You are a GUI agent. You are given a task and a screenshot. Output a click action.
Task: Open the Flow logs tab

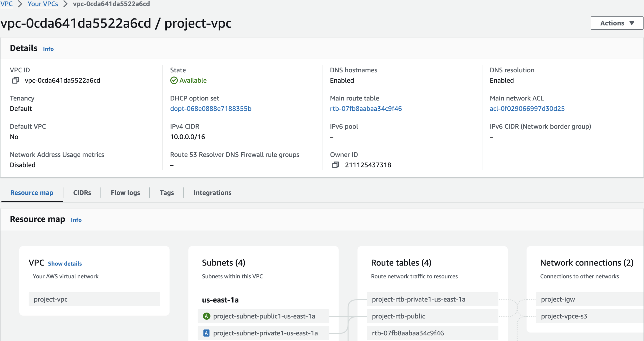(125, 193)
